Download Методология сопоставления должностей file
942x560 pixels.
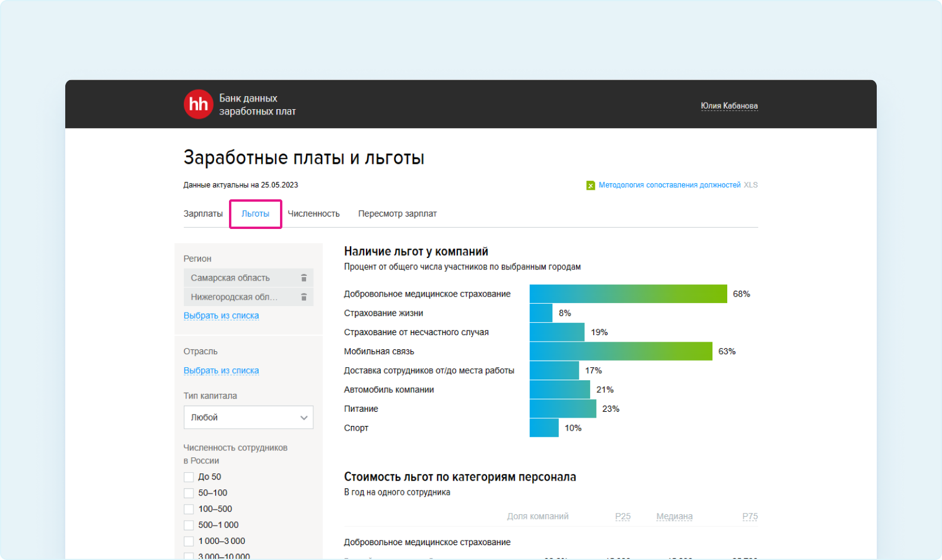tap(669, 185)
